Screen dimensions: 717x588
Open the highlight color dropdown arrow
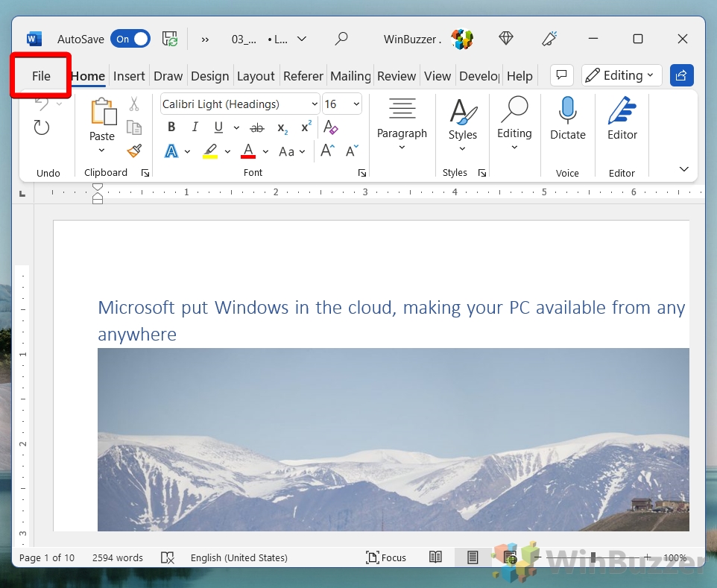pos(227,151)
